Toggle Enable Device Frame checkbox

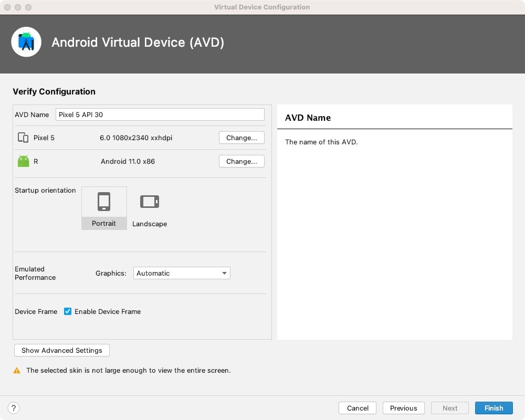point(68,311)
